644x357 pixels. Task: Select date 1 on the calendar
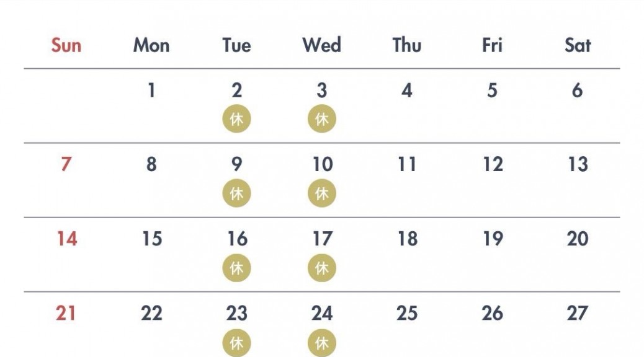(151, 90)
